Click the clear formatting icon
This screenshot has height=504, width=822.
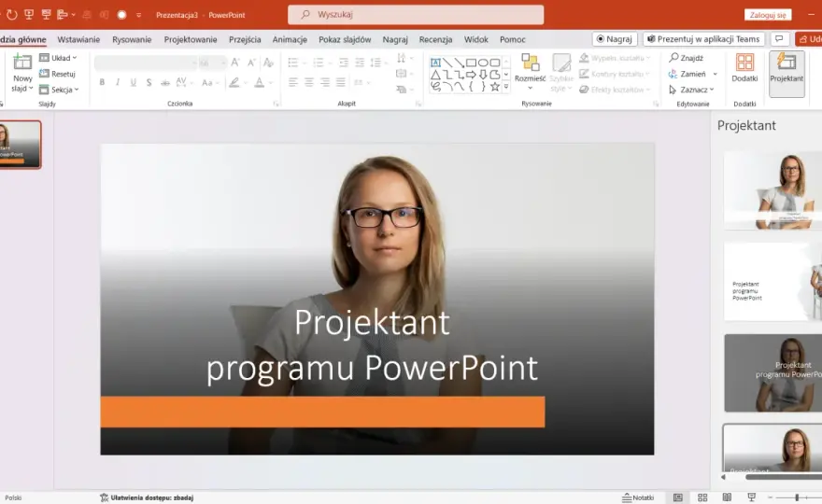(x=268, y=63)
